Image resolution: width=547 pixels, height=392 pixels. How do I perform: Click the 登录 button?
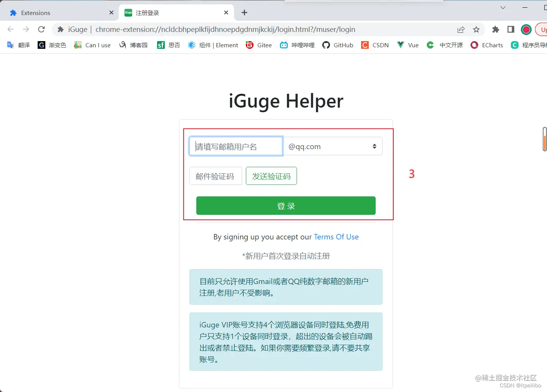(286, 206)
